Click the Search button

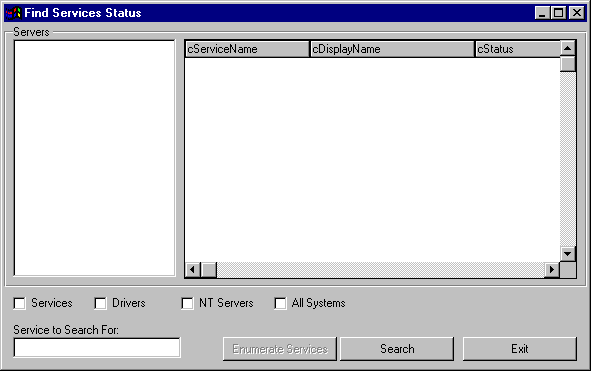397,349
